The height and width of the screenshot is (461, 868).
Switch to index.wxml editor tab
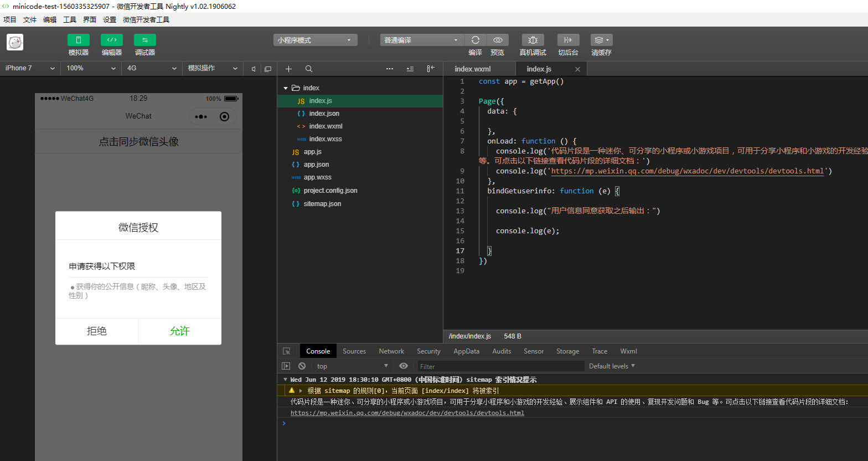pyautogui.click(x=479, y=69)
